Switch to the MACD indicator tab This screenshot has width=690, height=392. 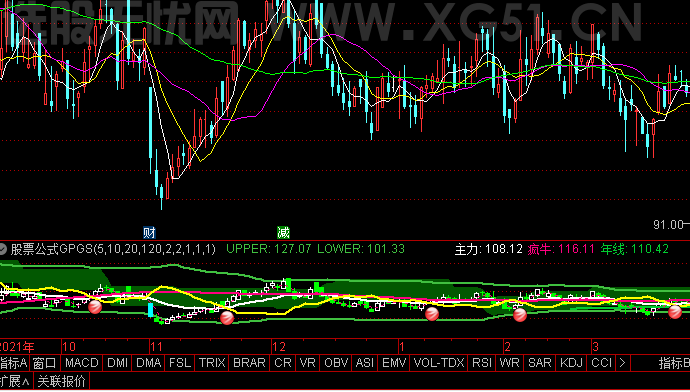82,363
